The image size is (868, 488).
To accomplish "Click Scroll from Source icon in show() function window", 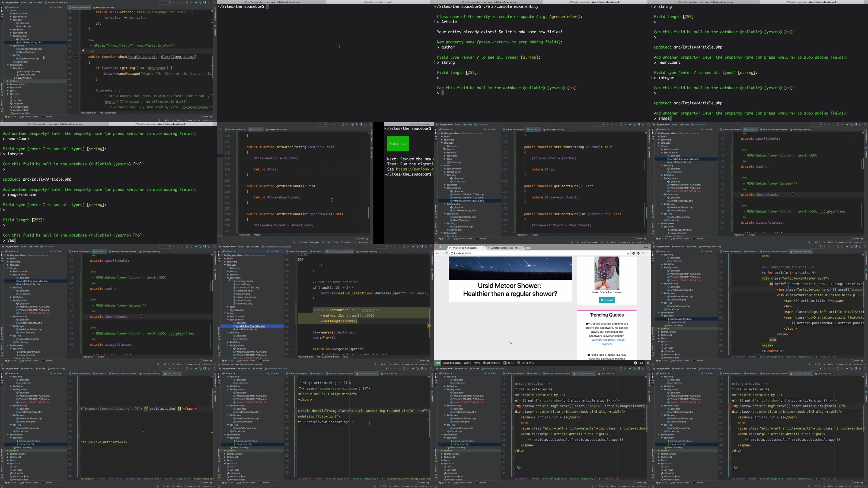I will coord(51,7).
